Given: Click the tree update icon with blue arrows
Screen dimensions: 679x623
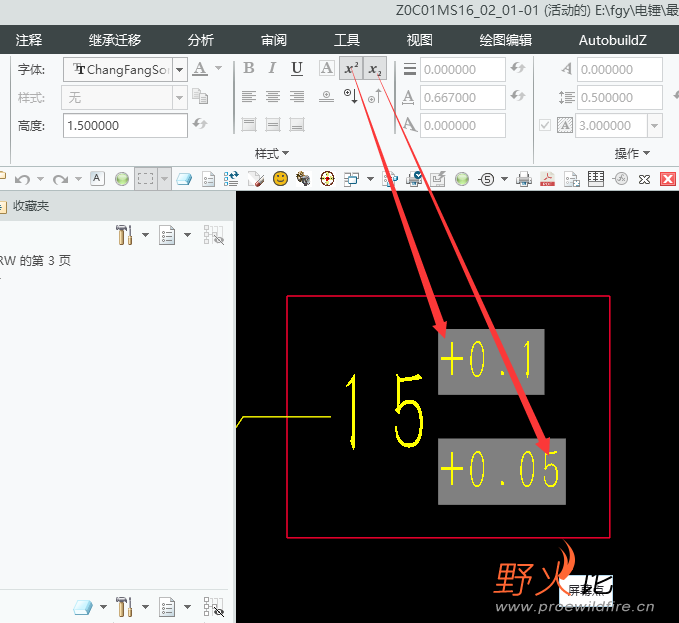Looking at the screenshot, I should tap(231, 179).
